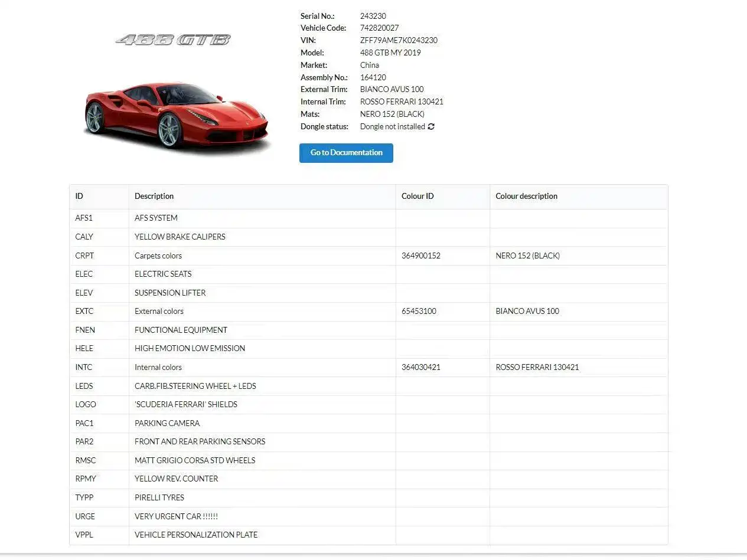This screenshot has height=560, width=747.
Task: Click the 488 GTB logo
Action: coord(173,40)
